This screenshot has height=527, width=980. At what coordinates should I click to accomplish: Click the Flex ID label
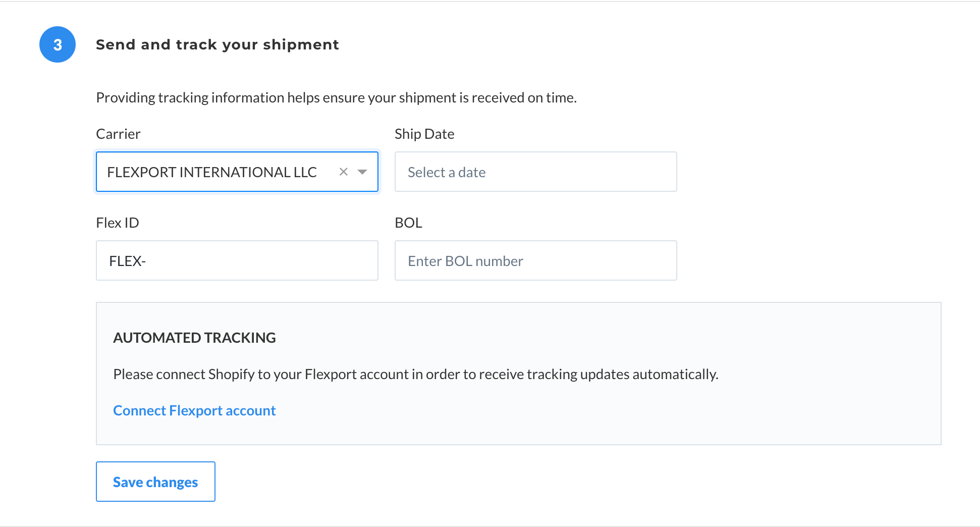pos(118,222)
